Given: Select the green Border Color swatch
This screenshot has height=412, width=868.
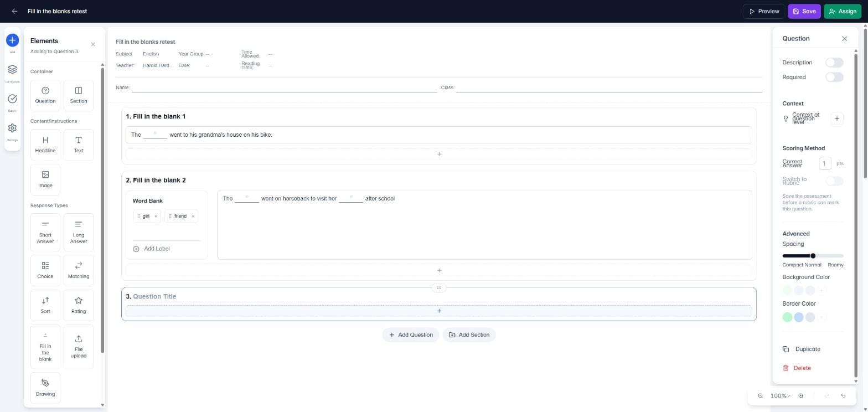Looking at the screenshot, I should tap(787, 317).
